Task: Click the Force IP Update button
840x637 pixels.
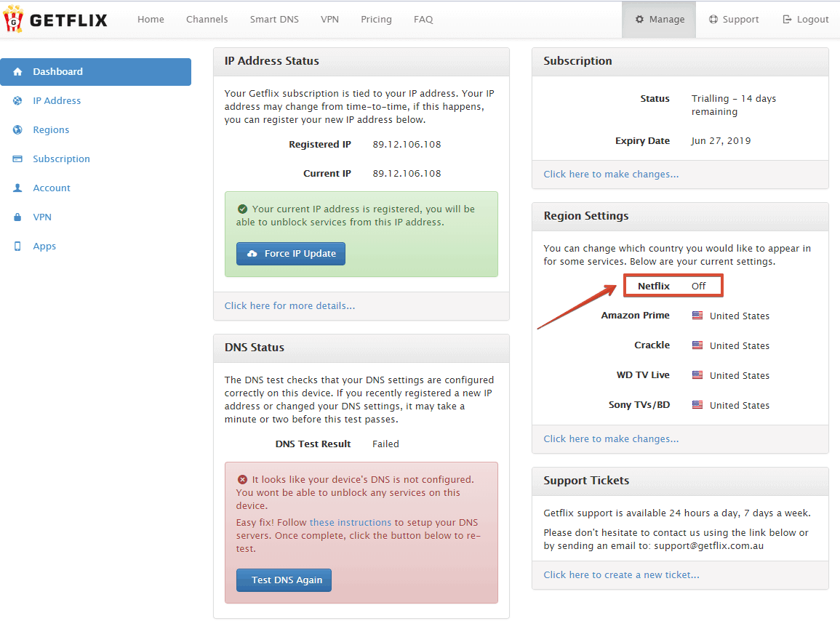Action: tap(291, 254)
